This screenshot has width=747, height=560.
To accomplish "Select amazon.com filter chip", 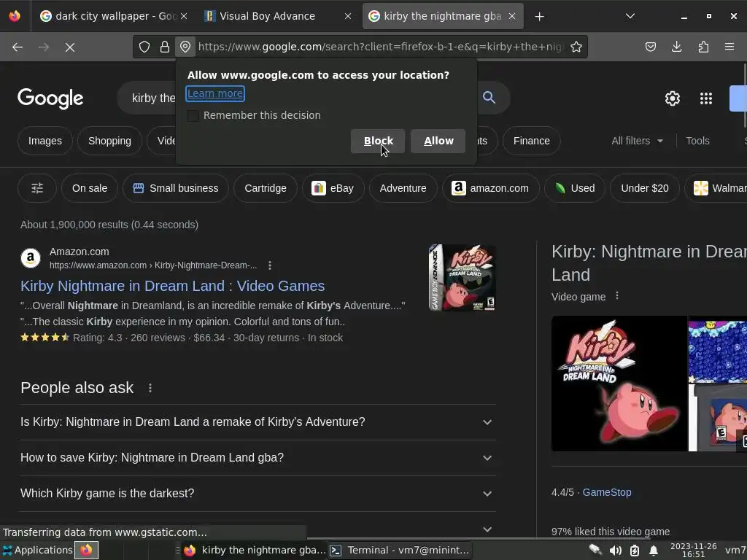I will coord(491,188).
